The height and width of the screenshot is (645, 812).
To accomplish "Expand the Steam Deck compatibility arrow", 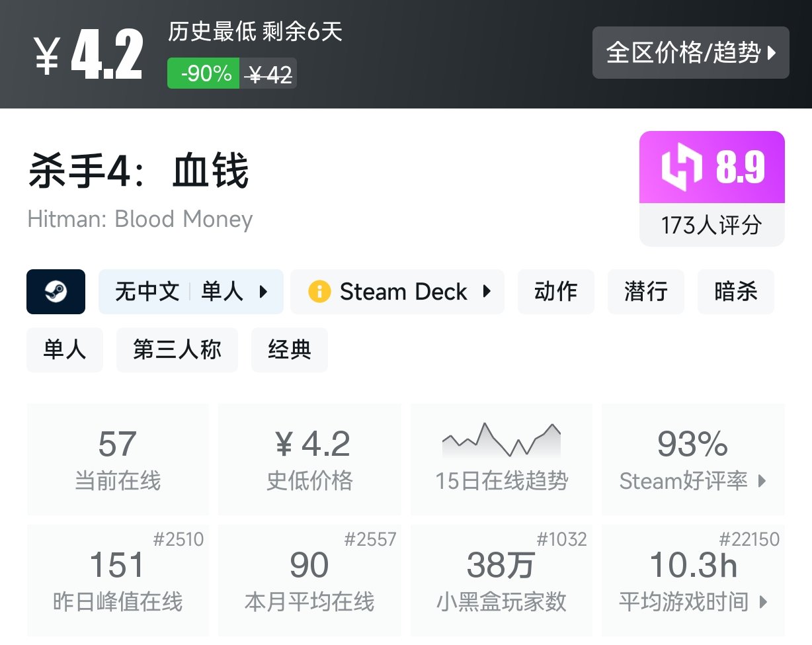I will pos(487,292).
